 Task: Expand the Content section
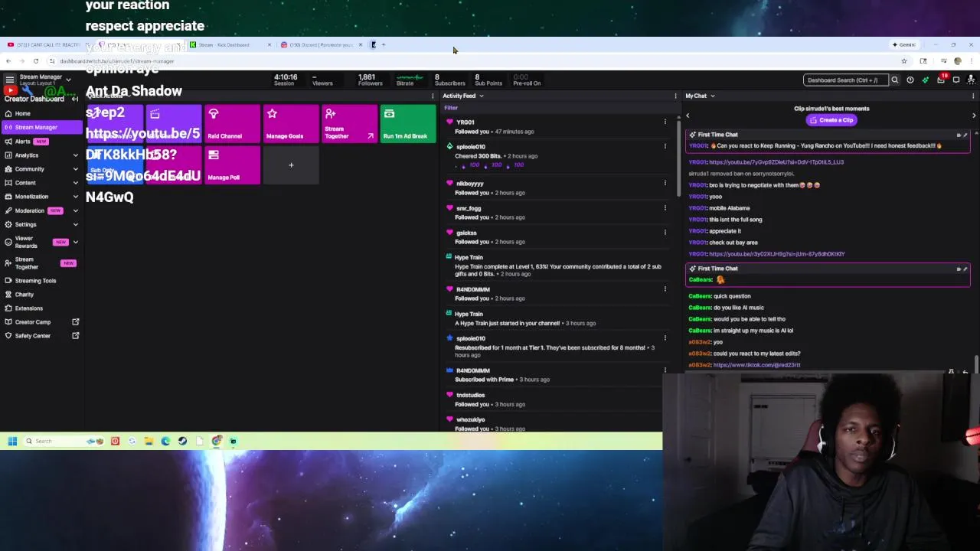pyautogui.click(x=75, y=183)
